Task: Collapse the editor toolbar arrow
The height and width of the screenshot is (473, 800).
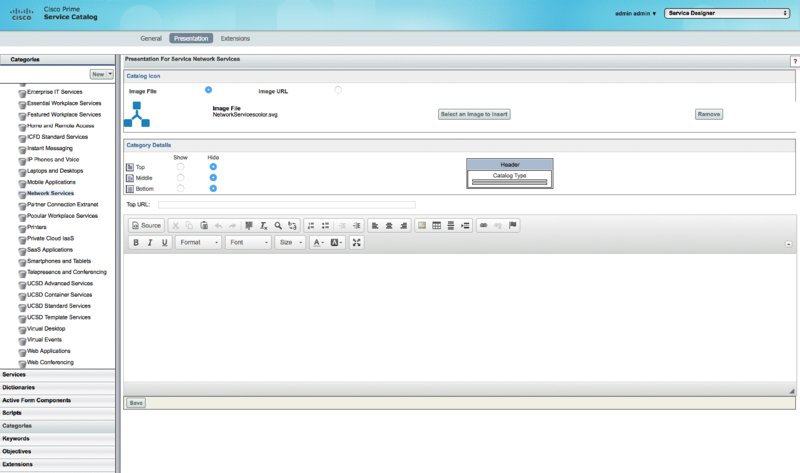Action: (788, 244)
